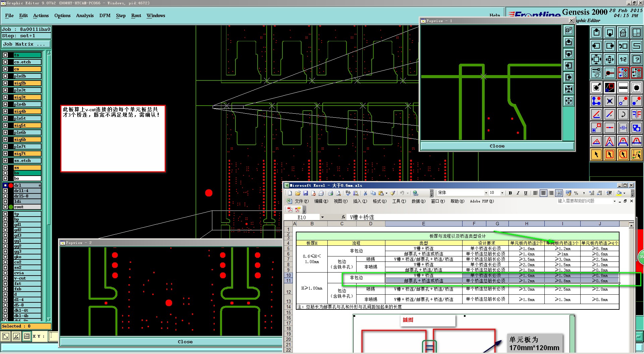Toggle Bold formatting in Excel
Image resolution: width=644 pixels, height=354 pixels.
tap(510, 193)
